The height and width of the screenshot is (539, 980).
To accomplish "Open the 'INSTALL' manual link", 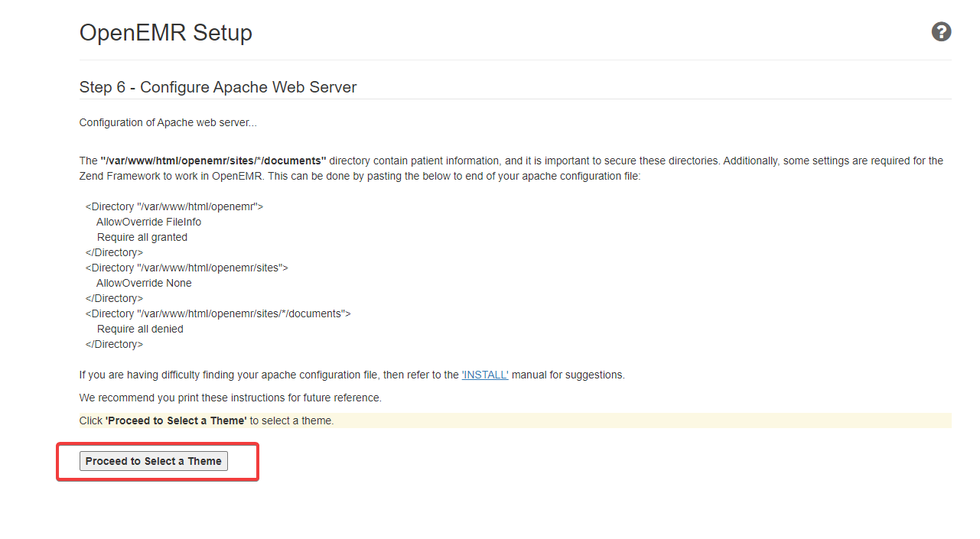I will (485, 375).
